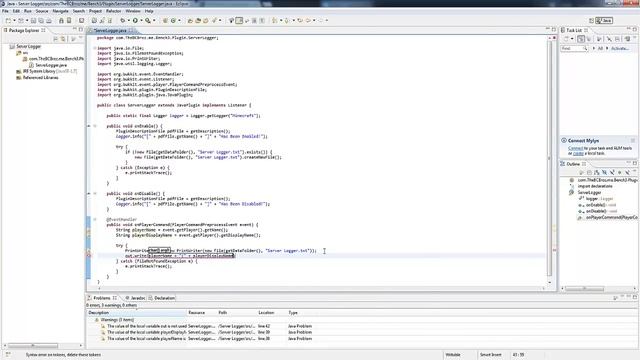This screenshot has height=360, width=640.
Task: Select the Task List tab
Action: [574, 30]
